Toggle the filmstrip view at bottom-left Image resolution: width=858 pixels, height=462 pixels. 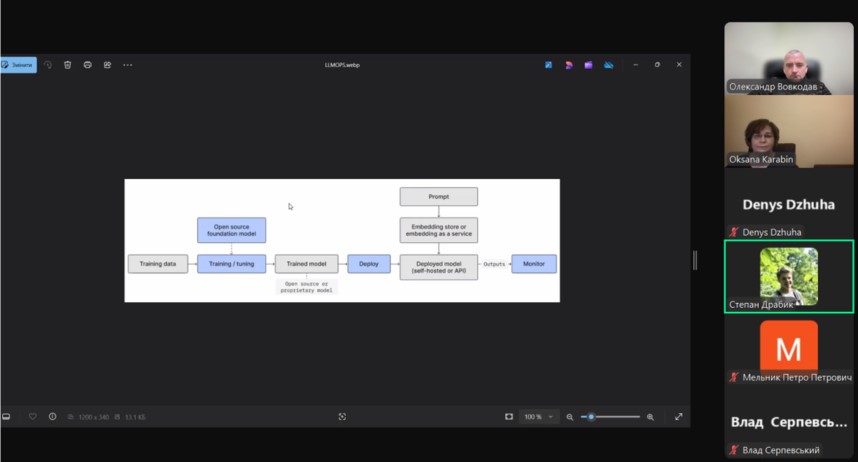[6, 416]
